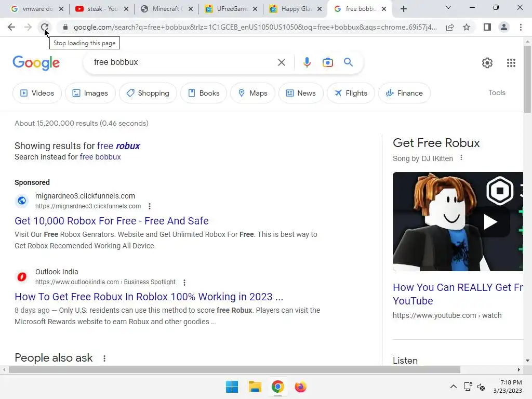Viewport: 532px width, 399px height.
Task: Filter results by Images
Action: click(90, 93)
